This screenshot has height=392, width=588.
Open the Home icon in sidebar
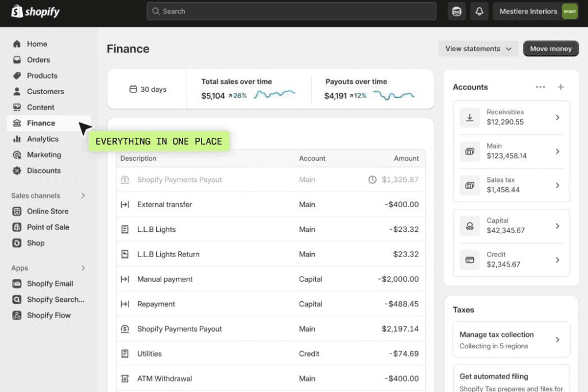click(18, 44)
